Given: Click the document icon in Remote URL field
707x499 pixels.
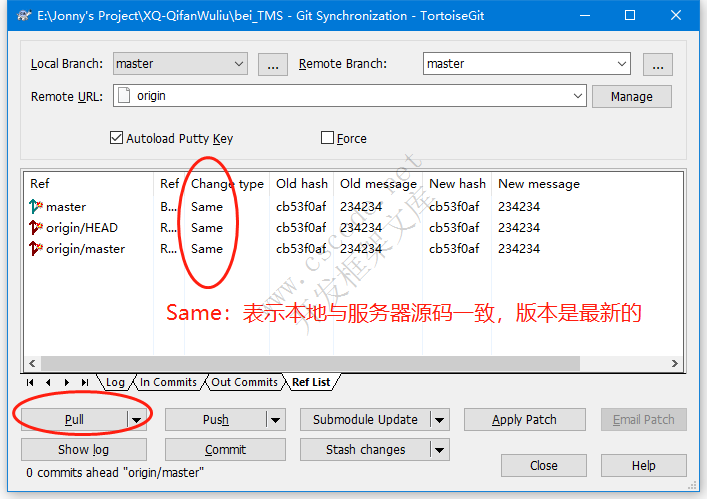Looking at the screenshot, I should 124,96.
